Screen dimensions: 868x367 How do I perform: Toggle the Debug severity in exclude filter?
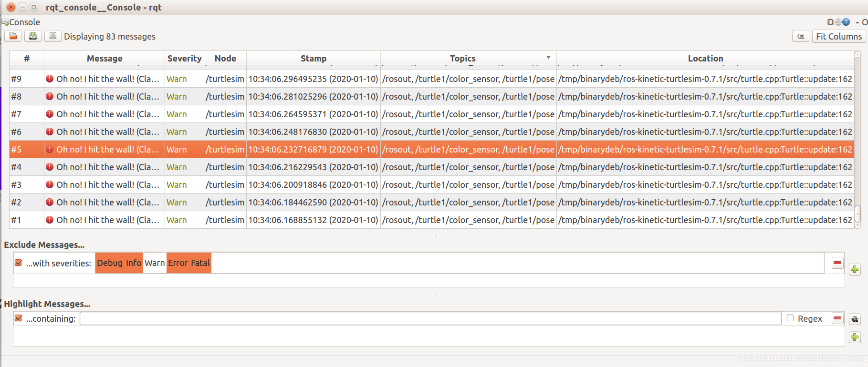pos(110,263)
